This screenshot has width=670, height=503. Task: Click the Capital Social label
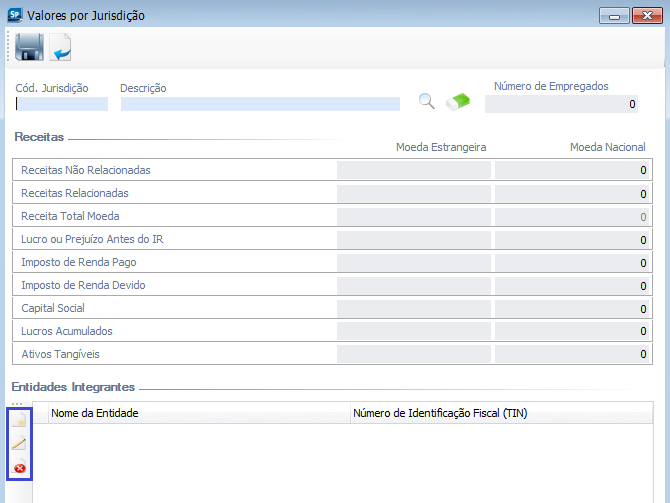click(53, 308)
